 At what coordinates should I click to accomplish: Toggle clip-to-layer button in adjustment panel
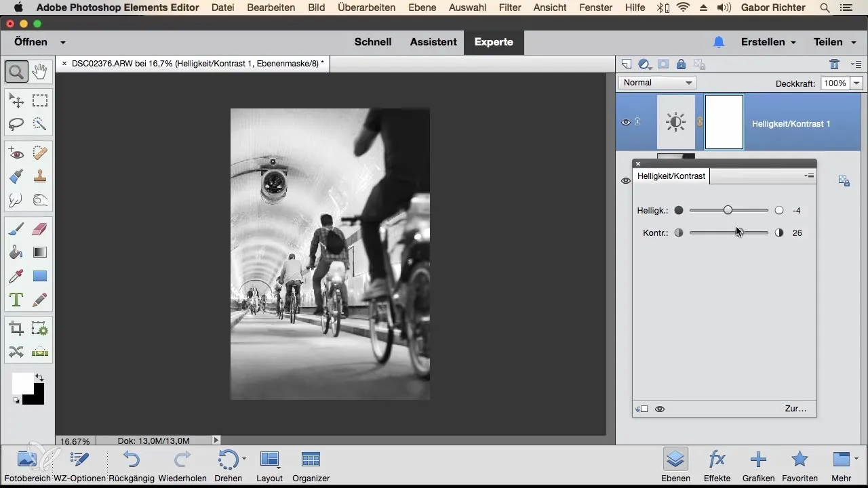(x=642, y=409)
